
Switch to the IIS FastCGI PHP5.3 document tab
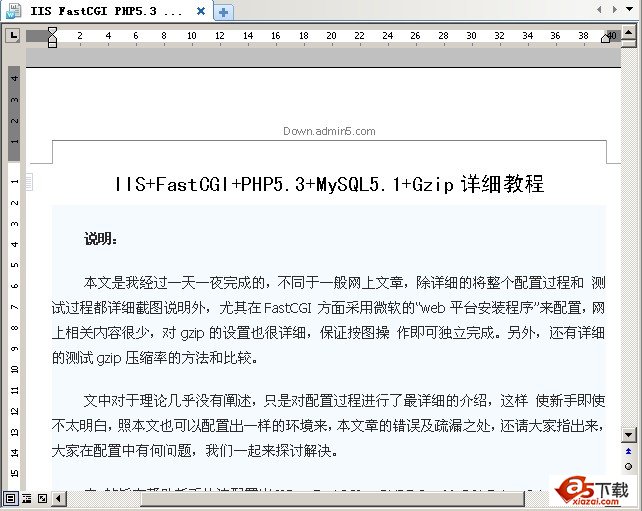pyautogui.click(x=106, y=11)
